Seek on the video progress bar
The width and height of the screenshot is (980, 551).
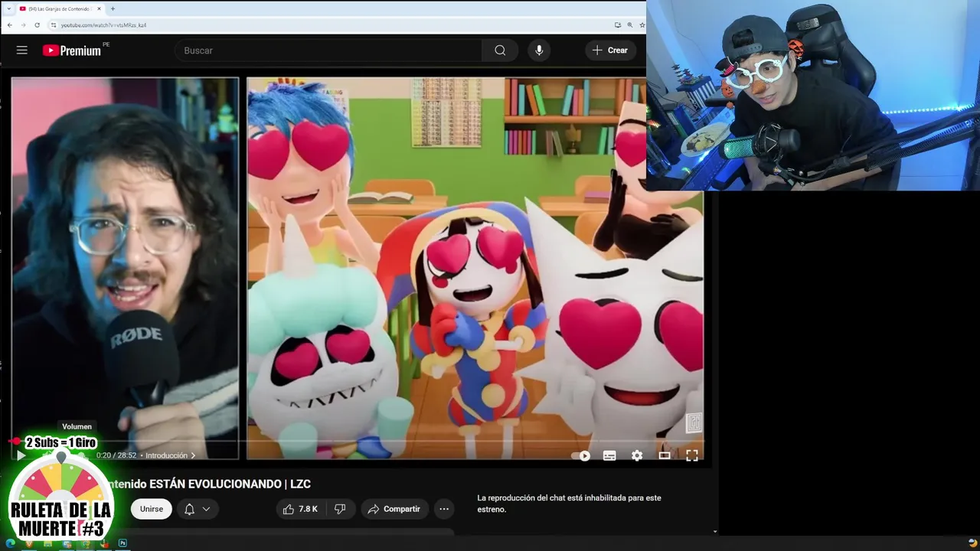(x=358, y=442)
